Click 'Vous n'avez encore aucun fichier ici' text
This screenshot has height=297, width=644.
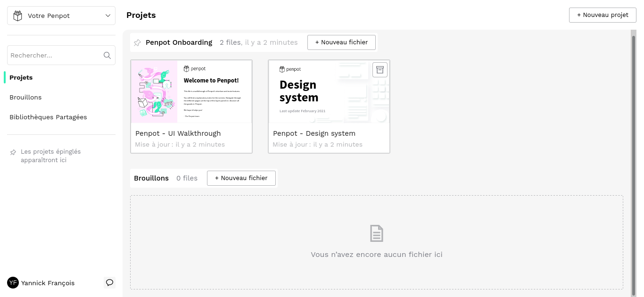[377, 255]
